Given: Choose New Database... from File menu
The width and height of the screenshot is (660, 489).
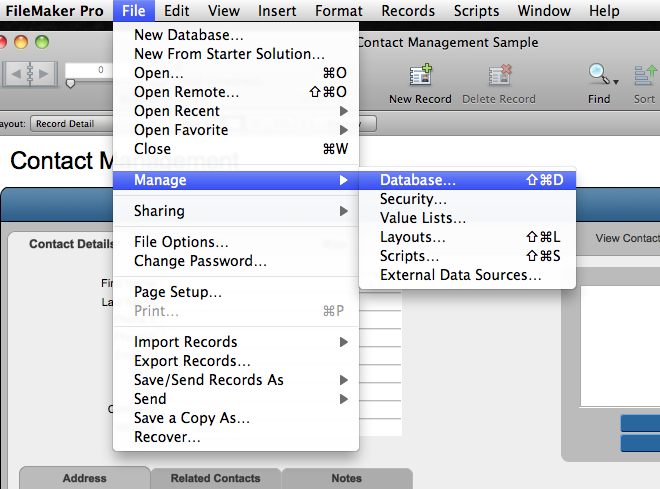Looking at the screenshot, I should click(236, 35).
